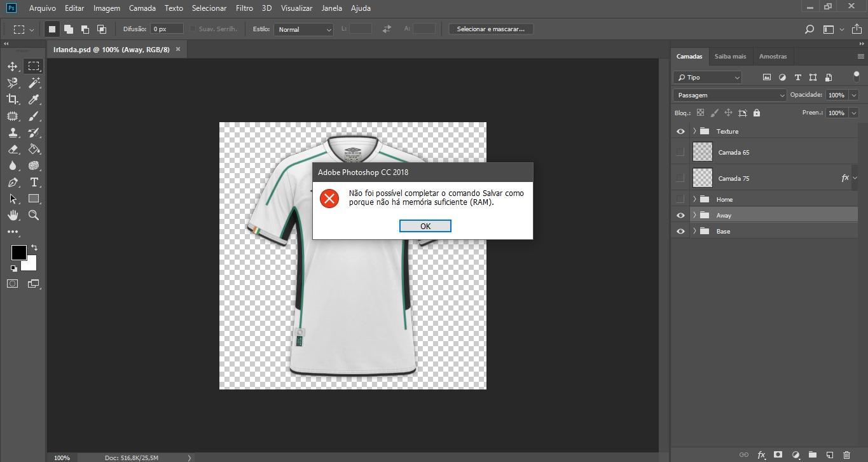This screenshot has height=462, width=868.
Task: Select the Pen tool
Action: point(12,182)
